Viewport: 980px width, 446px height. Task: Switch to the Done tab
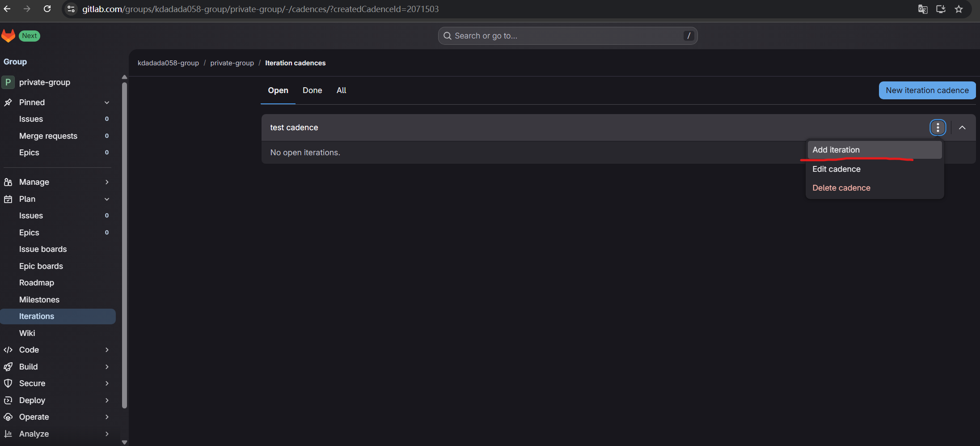[x=312, y=90]
